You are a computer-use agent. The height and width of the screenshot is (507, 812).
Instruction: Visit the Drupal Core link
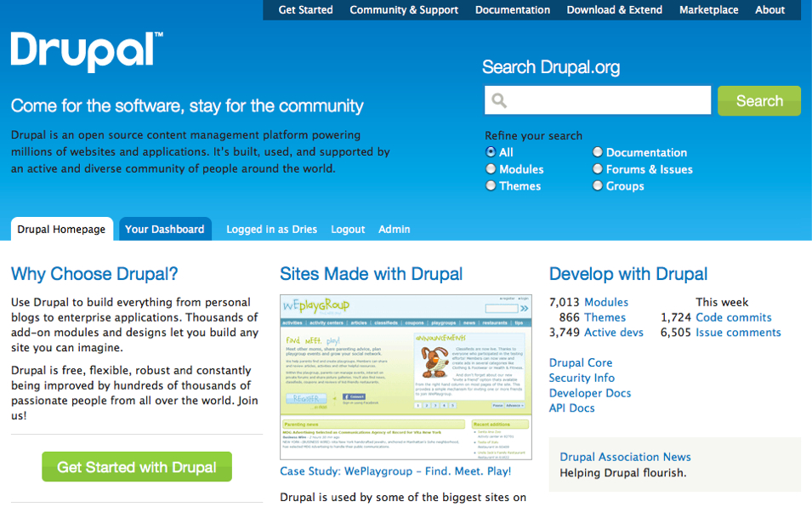pyautogui.click(x=581, y=362)
